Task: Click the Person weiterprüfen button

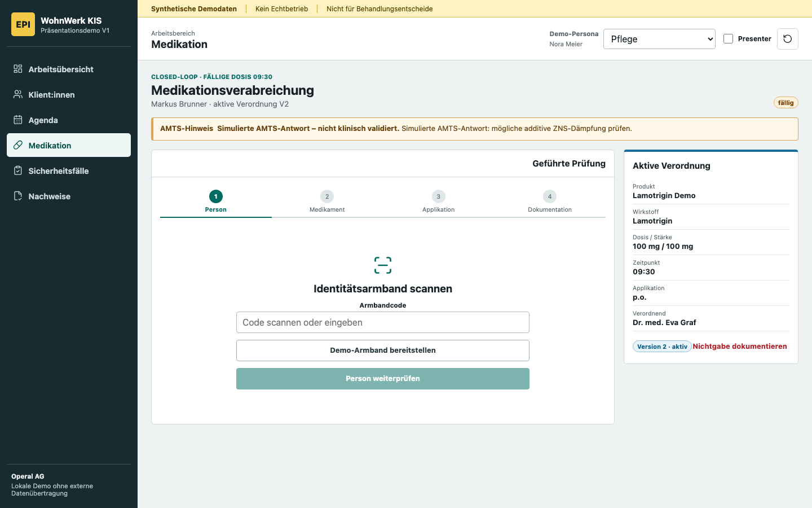Action: click(383, 379)
